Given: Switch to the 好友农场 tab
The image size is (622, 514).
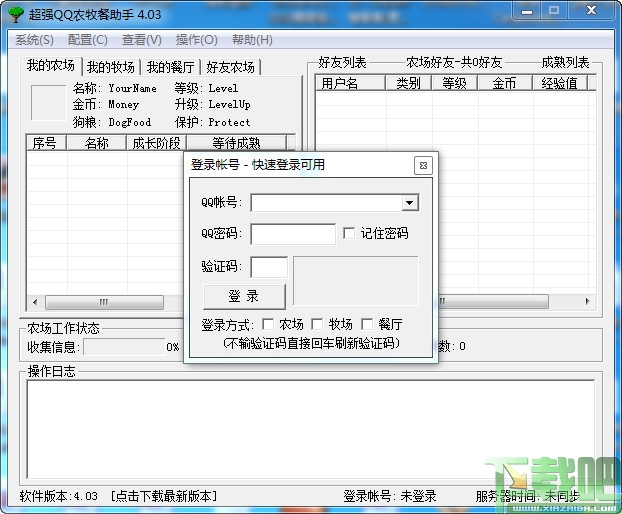Looking at the screenshot, I should 230,67.
